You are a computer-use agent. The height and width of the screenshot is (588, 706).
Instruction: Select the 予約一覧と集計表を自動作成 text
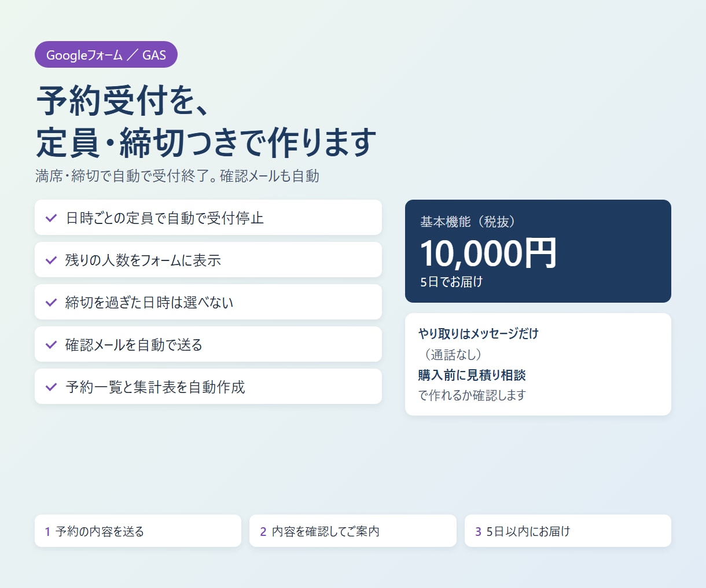[156, 387]
